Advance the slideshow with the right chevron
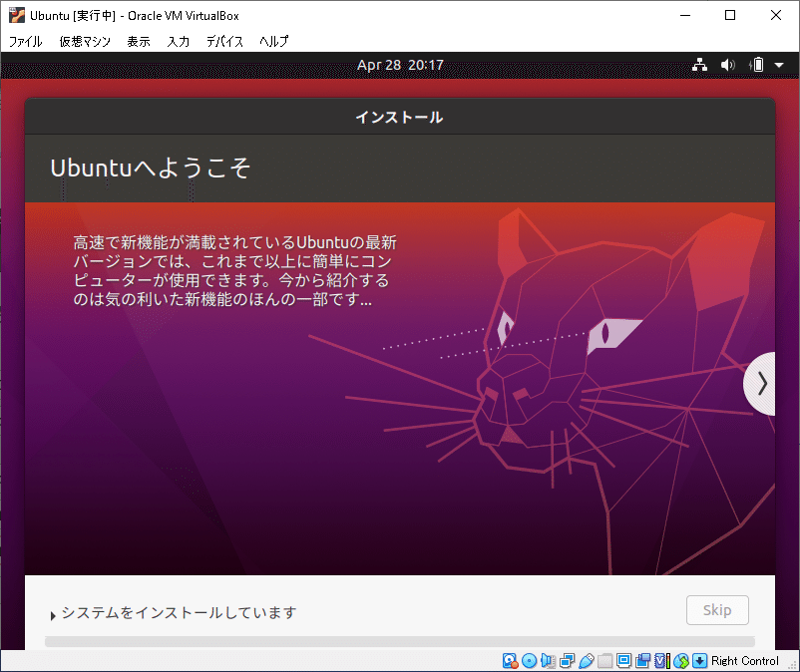Image resolution: width=800 pixels, height=672 pixels. (x=760, y=384)
